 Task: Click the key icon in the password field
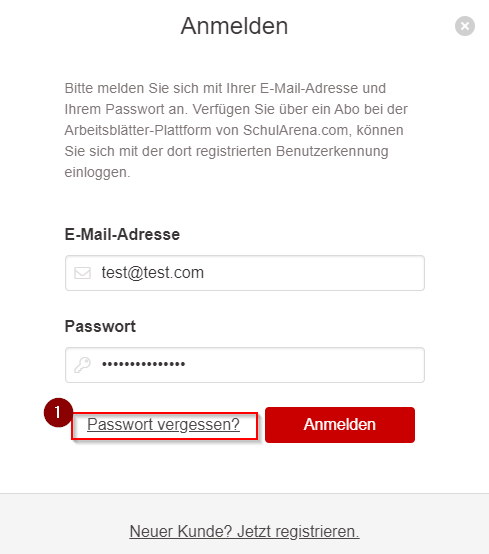point(82,365)
